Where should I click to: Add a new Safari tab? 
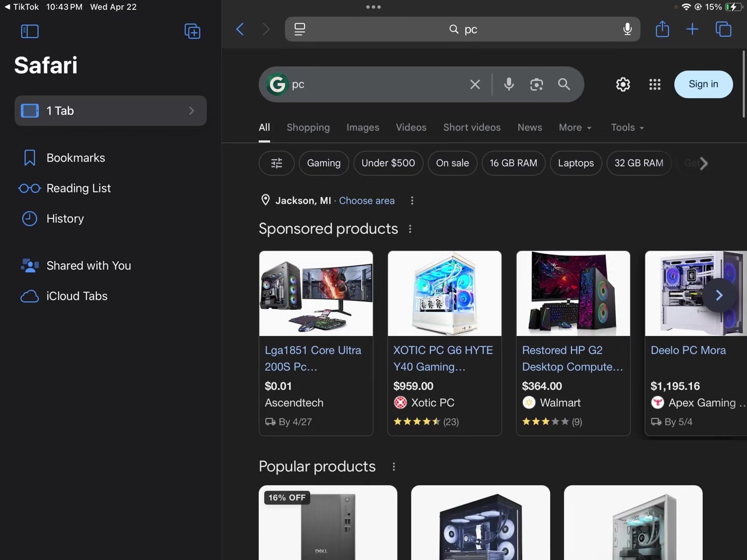point(693,29)
